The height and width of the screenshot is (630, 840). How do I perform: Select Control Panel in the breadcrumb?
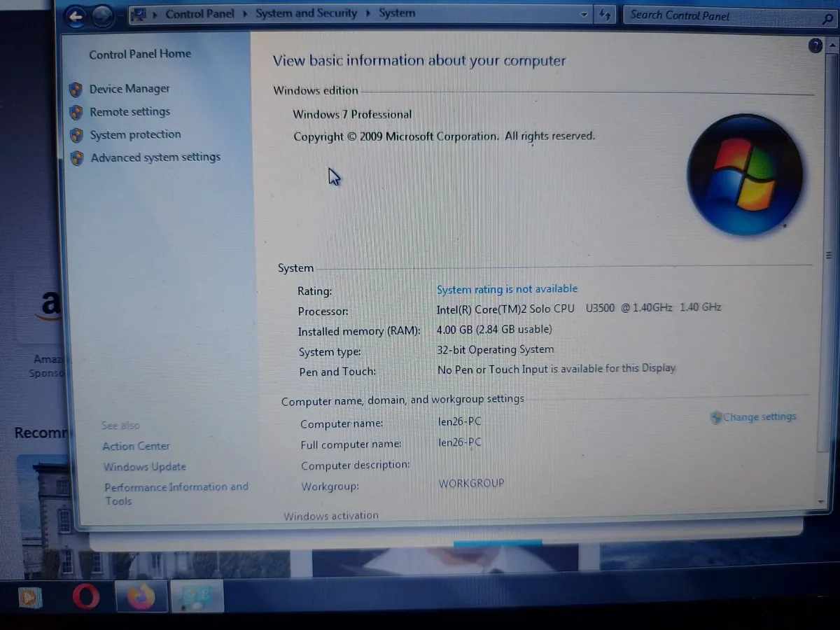point(199,13)
